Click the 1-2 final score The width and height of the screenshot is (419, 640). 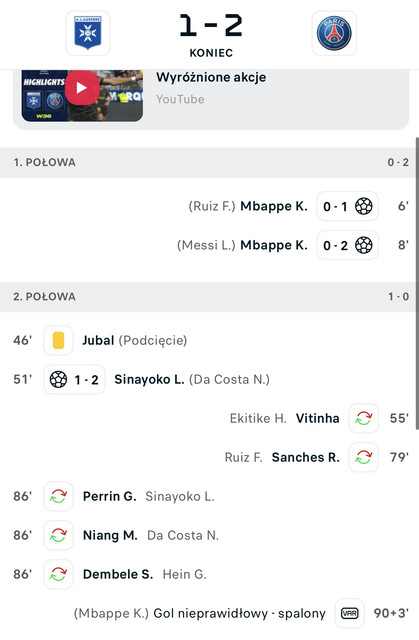pyautogui.click(x=211, y=26)
